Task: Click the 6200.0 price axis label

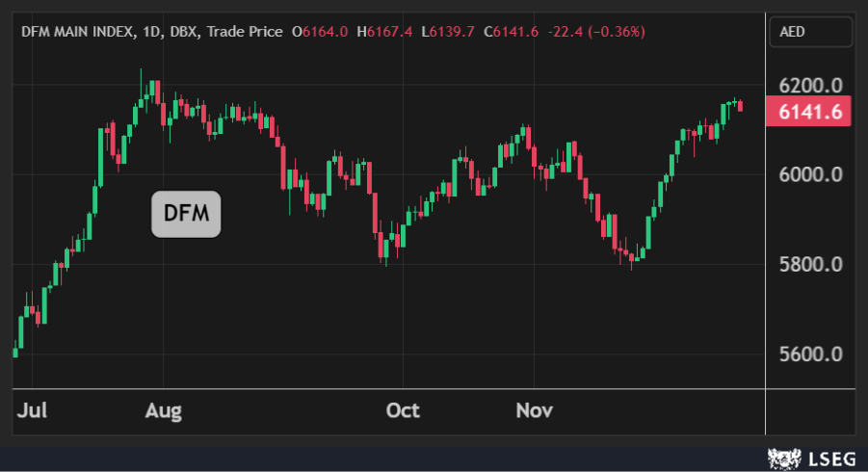Action: (809, 86)
